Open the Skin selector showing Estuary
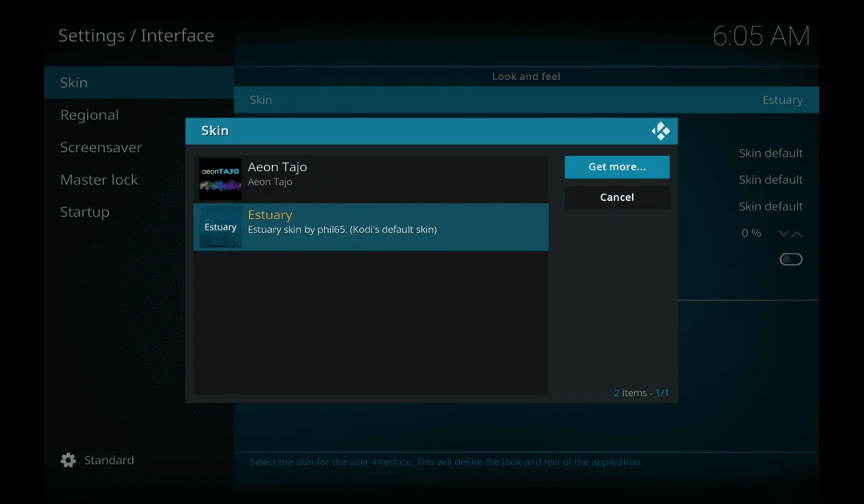864x504 pixels. [526, 99]
